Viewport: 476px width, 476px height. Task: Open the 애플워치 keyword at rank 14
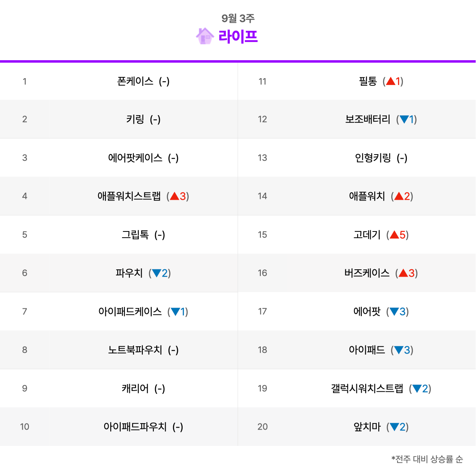tap(367, 196)
